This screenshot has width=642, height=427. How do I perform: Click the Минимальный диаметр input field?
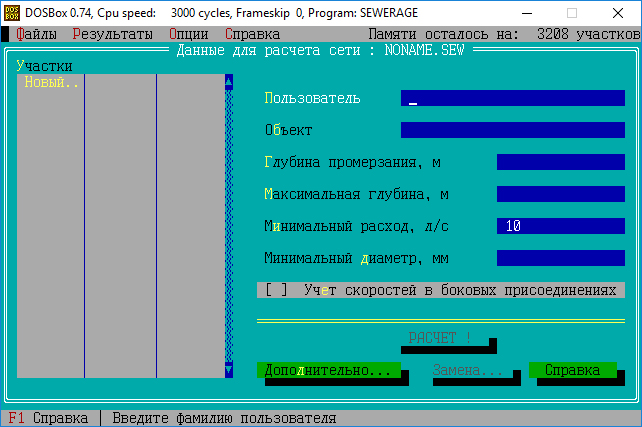tap(560, 258)
